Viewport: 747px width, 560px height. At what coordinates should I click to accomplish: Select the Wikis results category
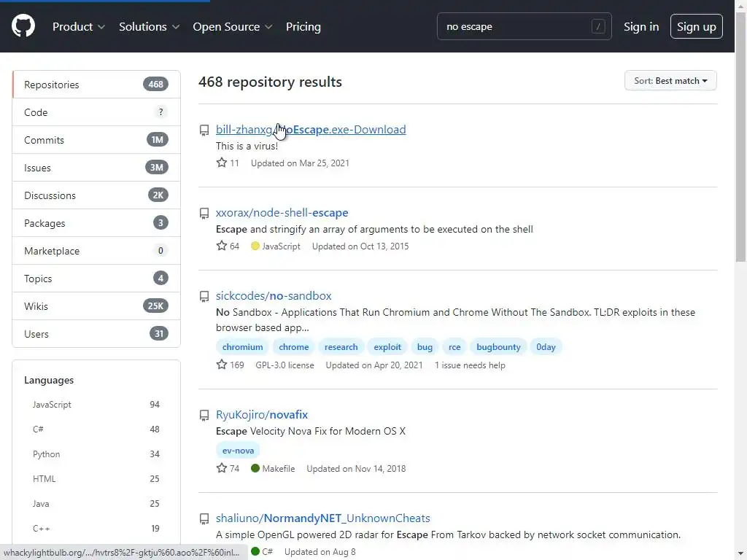96,306
